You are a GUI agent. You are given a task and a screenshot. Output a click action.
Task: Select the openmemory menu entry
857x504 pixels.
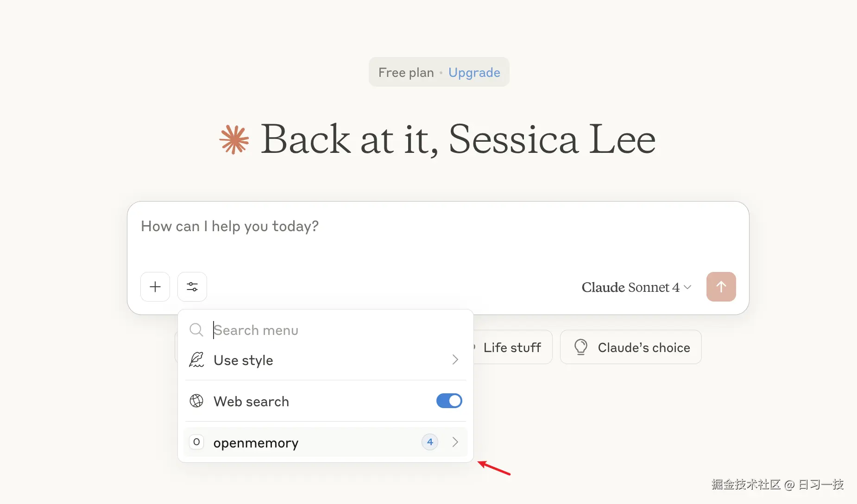tap(256, 442)
